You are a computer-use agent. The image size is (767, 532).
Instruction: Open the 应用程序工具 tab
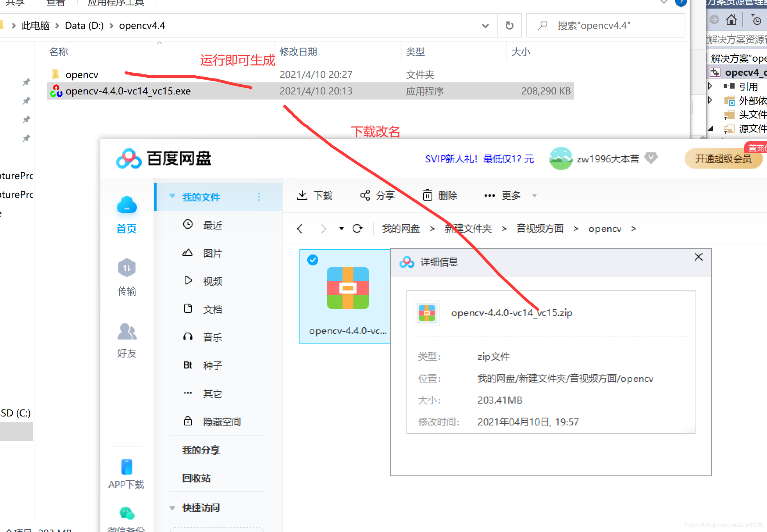coord(115,3)
